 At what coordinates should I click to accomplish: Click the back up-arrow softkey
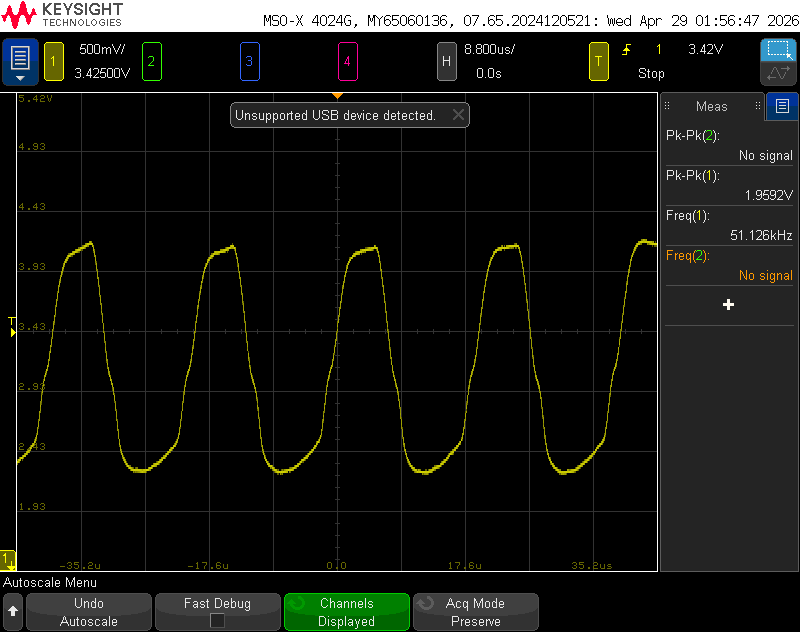13,612
